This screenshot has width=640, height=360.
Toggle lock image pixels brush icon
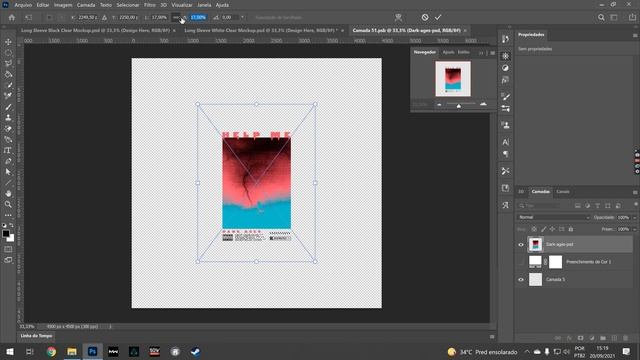(543, 229)
